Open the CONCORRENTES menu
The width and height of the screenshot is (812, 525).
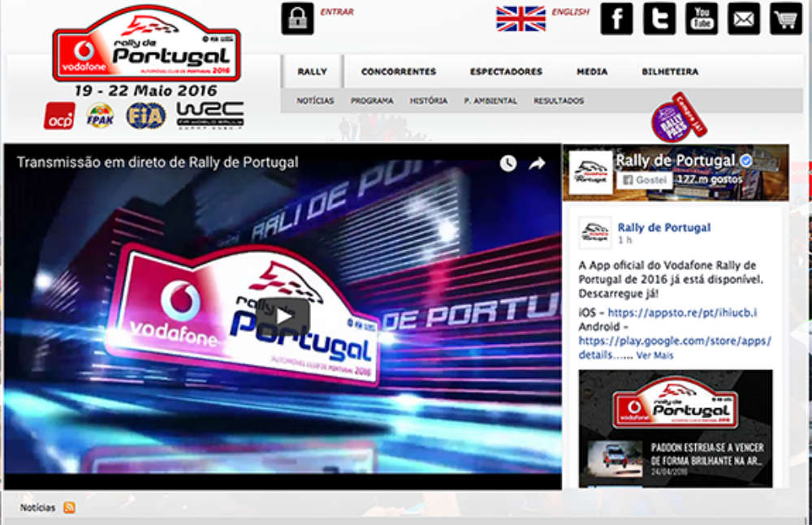coord(398,71)
